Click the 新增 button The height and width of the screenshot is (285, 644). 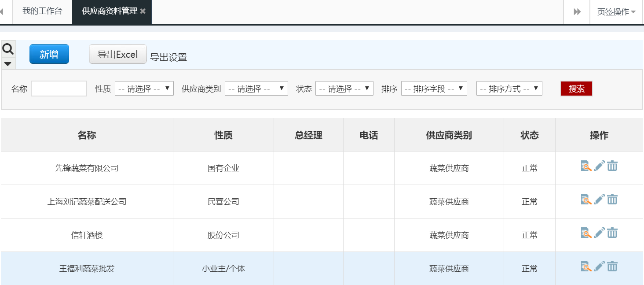49,54
